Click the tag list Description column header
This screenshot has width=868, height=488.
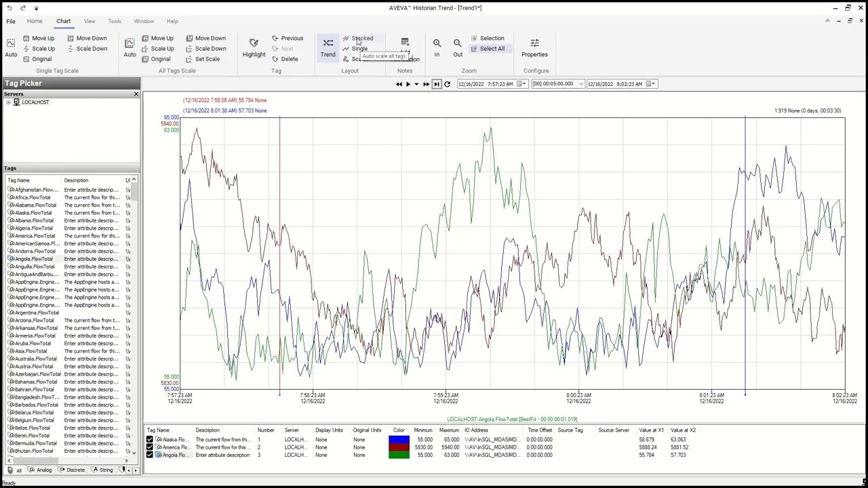76,180
